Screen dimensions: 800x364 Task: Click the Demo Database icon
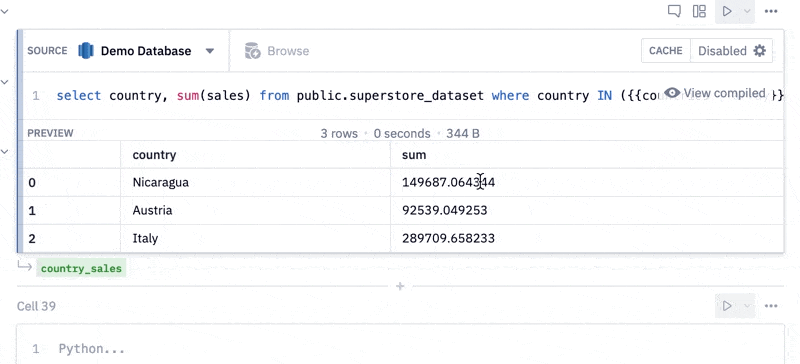86,51
